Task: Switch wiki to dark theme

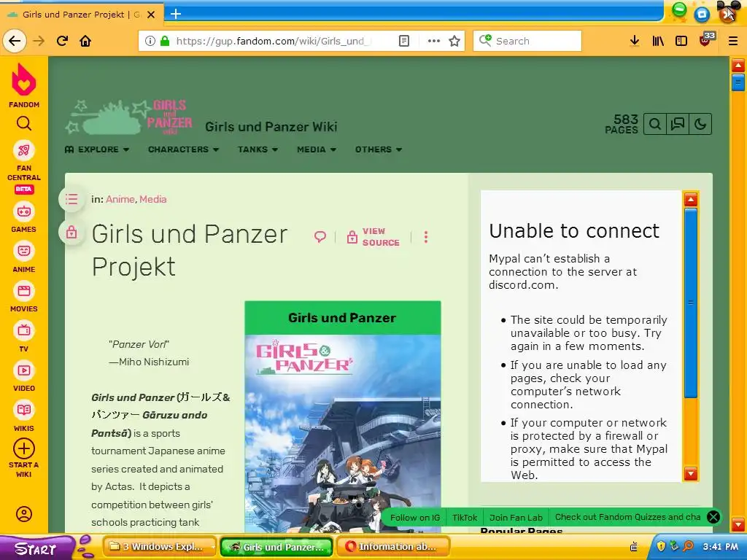Action: pyautogui.click(x=700, y=124)
